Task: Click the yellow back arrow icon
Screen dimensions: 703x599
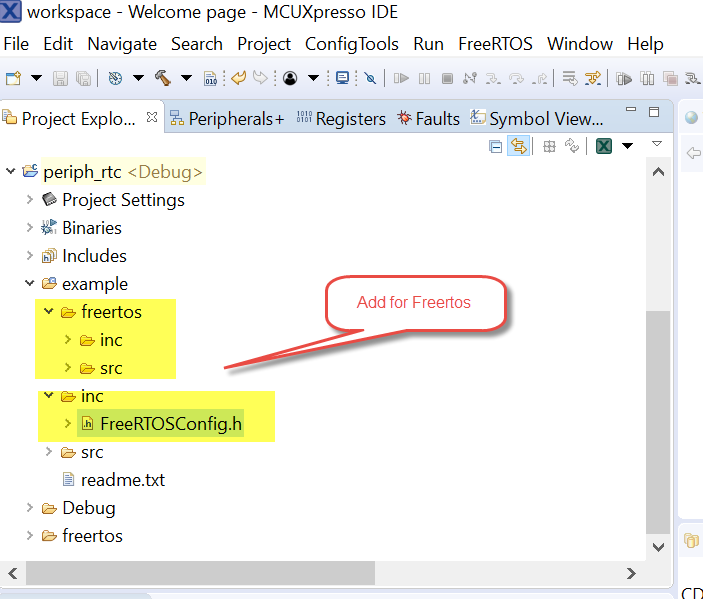Action: click(x=239, y=78)
